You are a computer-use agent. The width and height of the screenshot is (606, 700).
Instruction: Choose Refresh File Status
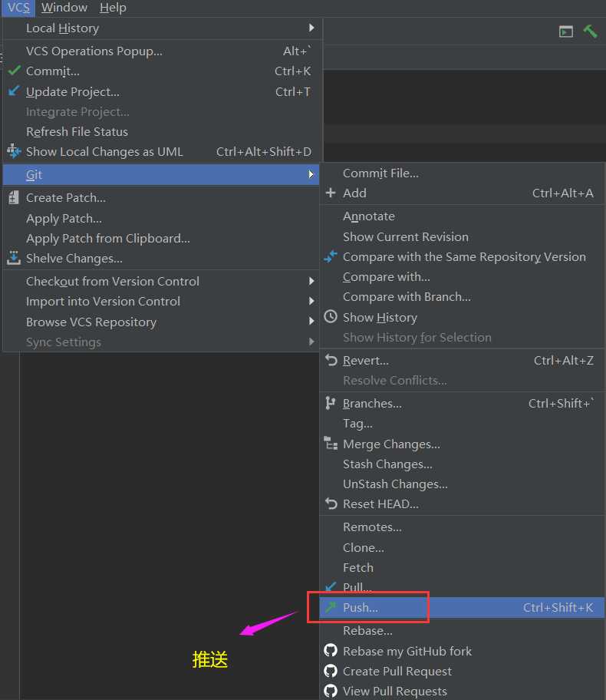pyautogui.click(x=163, y=132)
